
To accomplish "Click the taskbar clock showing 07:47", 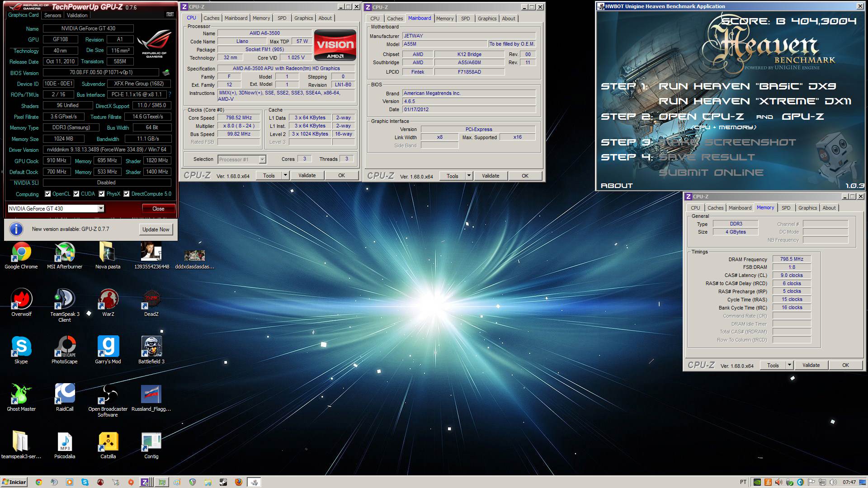I will 849,482.
